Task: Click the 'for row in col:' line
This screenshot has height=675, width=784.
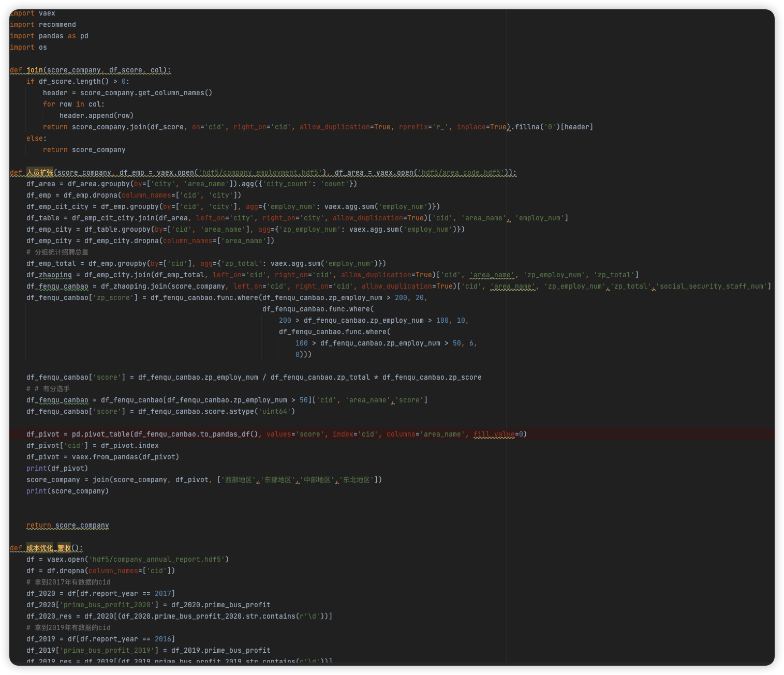Action: [74, 104]
